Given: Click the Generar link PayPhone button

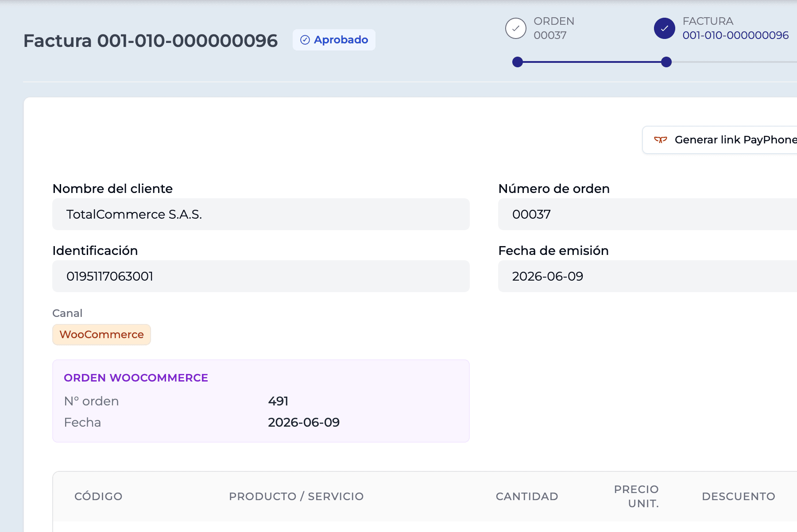Looking at the screenshot, I should pyautogui.click(x=720, y=140).
